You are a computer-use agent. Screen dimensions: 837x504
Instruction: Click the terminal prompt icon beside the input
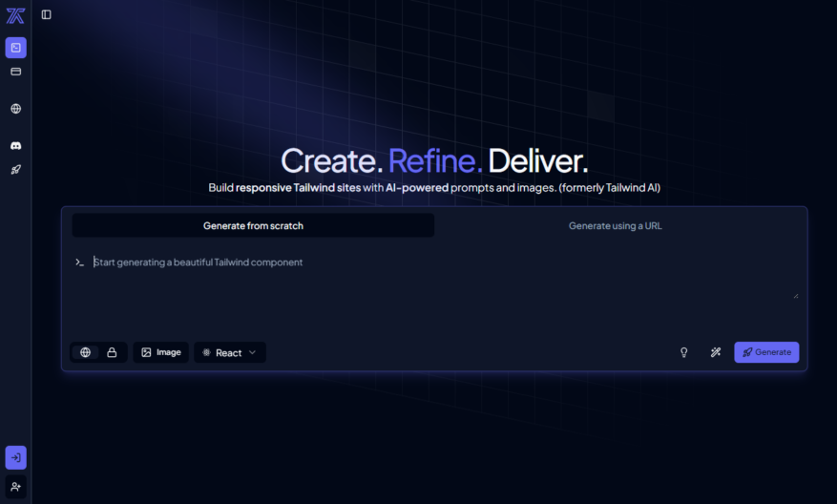tap(79, 262)
